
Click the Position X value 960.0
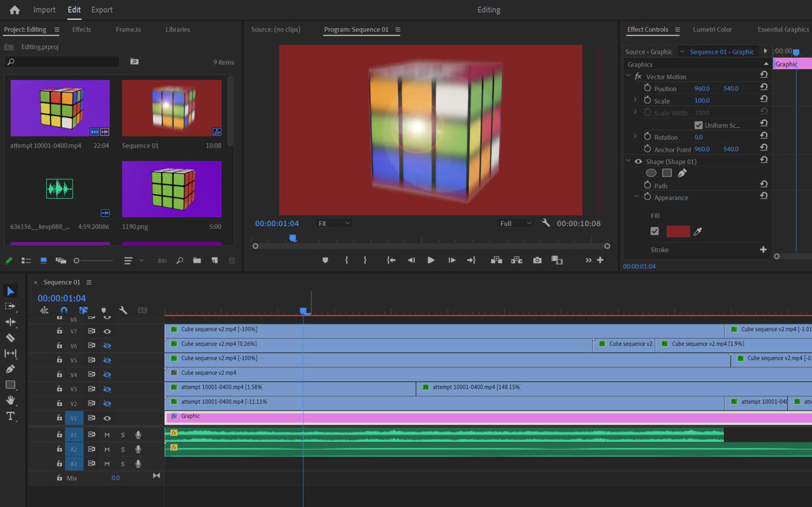[701, 89]
